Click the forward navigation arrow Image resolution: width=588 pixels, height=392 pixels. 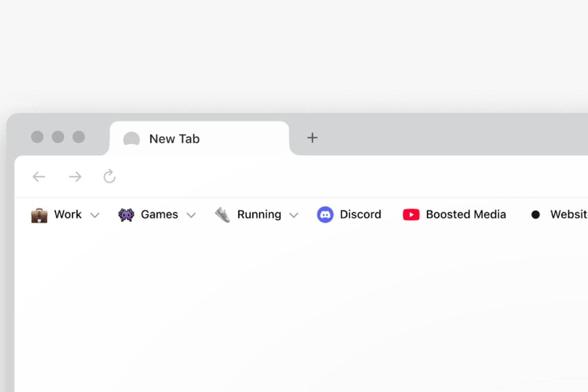coord(75,177)
